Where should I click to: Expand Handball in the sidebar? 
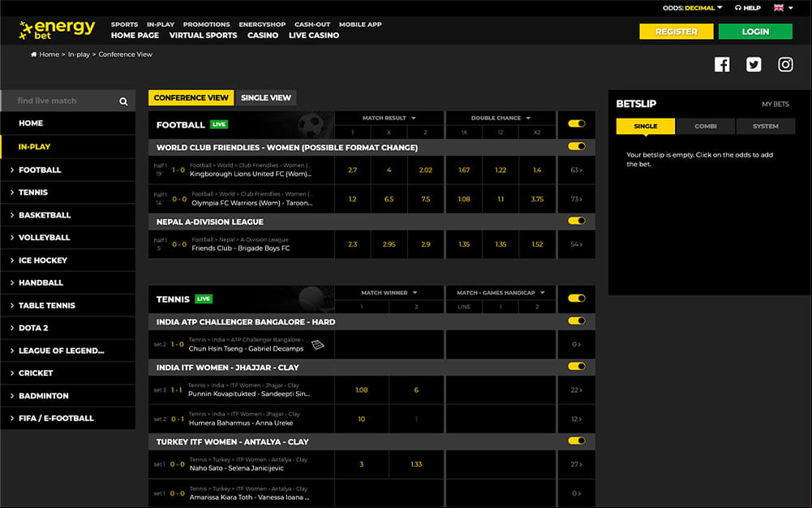68,282
